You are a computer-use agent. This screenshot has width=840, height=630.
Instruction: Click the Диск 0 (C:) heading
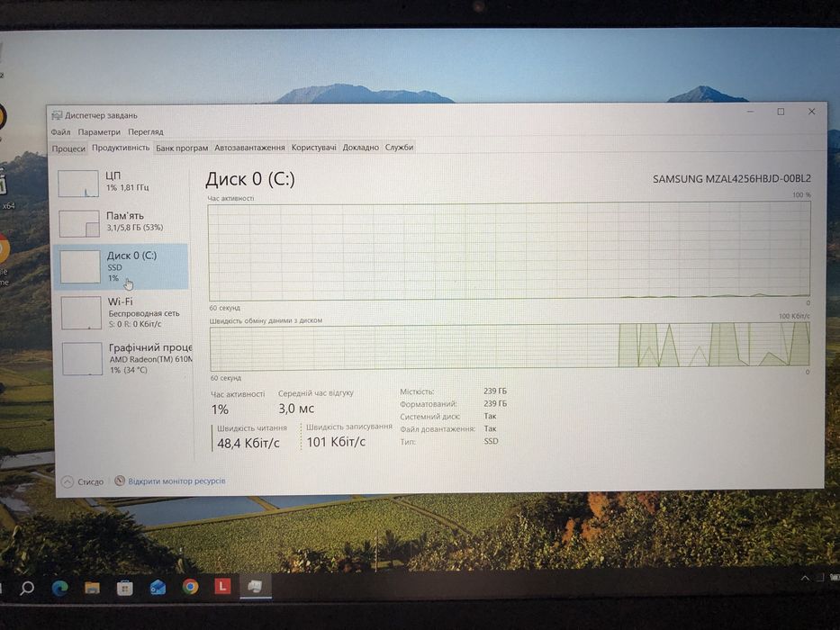point(250,179)
